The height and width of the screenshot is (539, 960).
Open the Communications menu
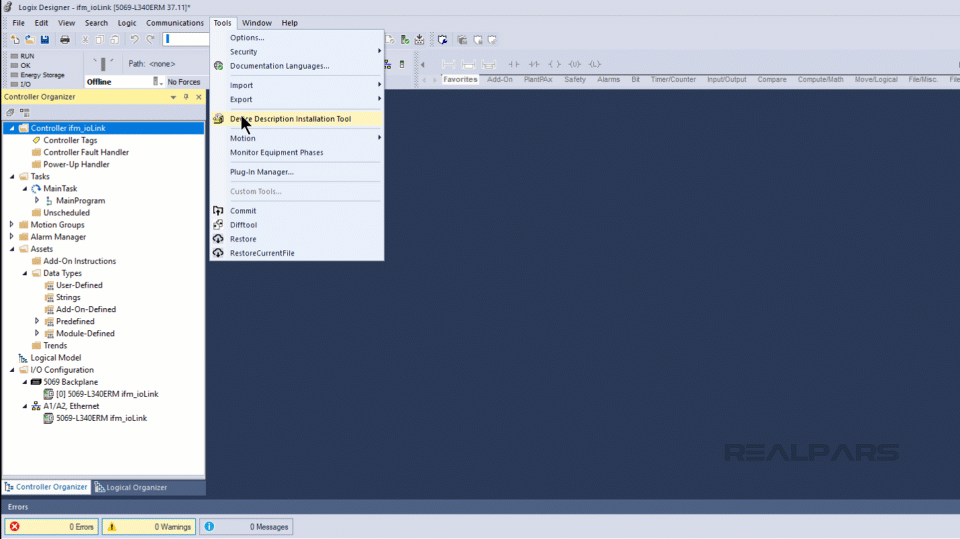(x=174, y=23)
